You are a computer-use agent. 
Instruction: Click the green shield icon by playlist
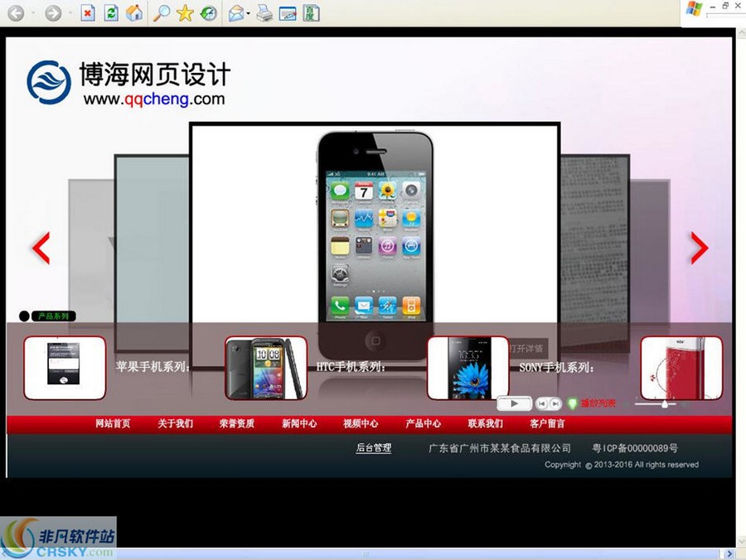click(572, 403)
